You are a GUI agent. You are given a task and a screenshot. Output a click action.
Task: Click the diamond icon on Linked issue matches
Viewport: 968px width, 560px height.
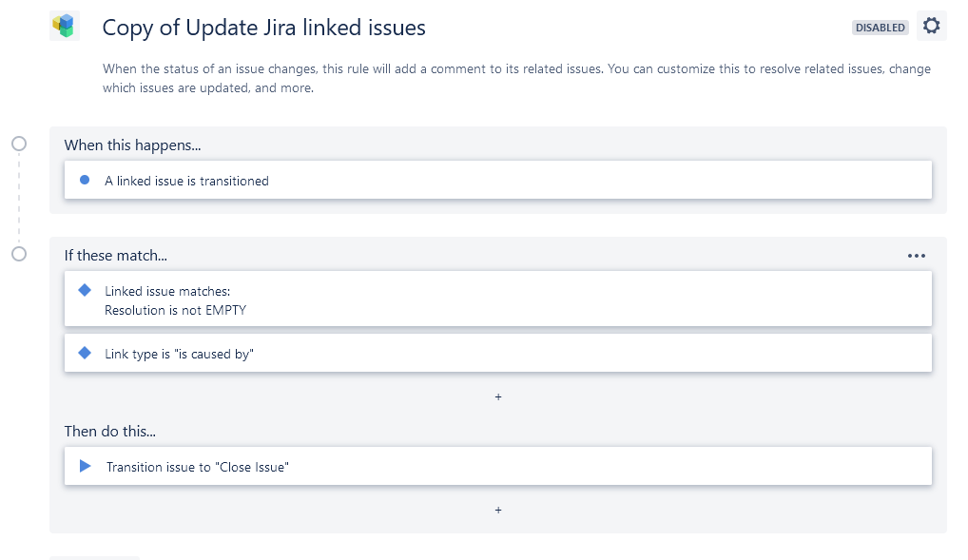pyautogui.click(x=84, y=290)
